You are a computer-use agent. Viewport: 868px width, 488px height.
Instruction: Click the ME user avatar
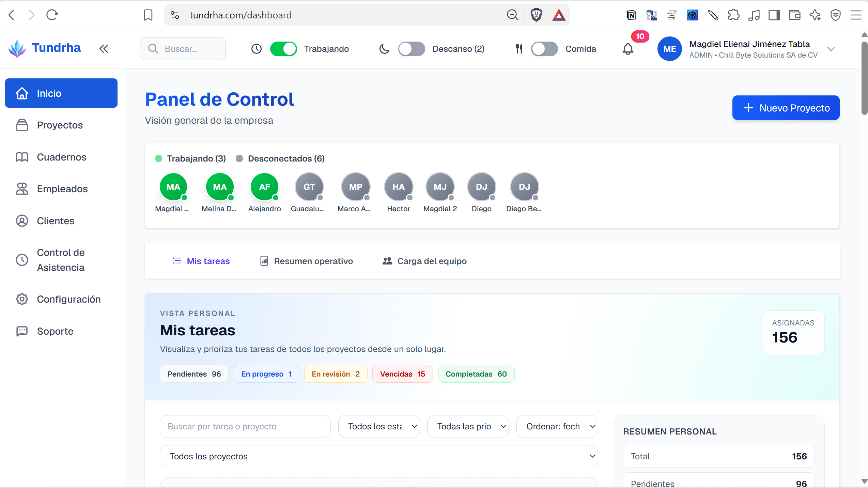tap(669, 49)
